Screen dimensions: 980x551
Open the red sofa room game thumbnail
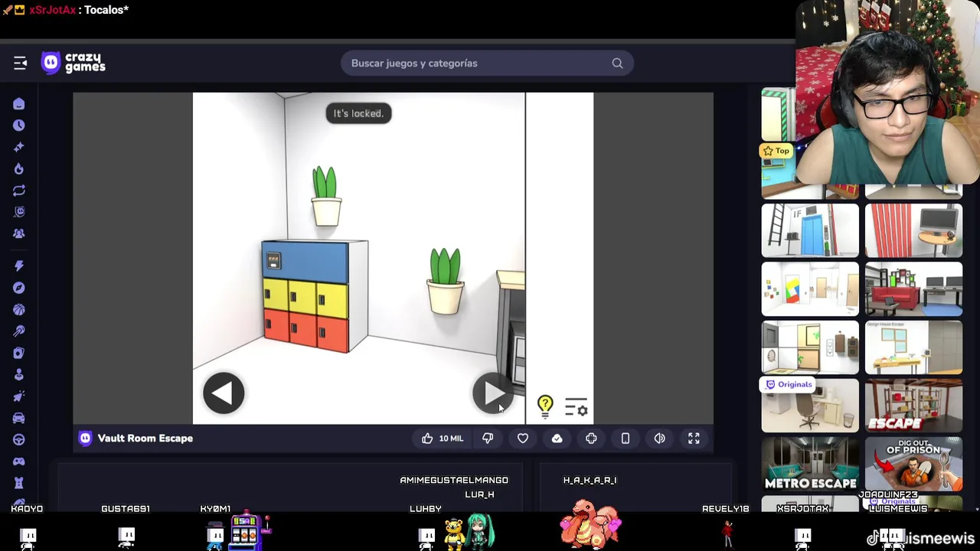(913, 289)
